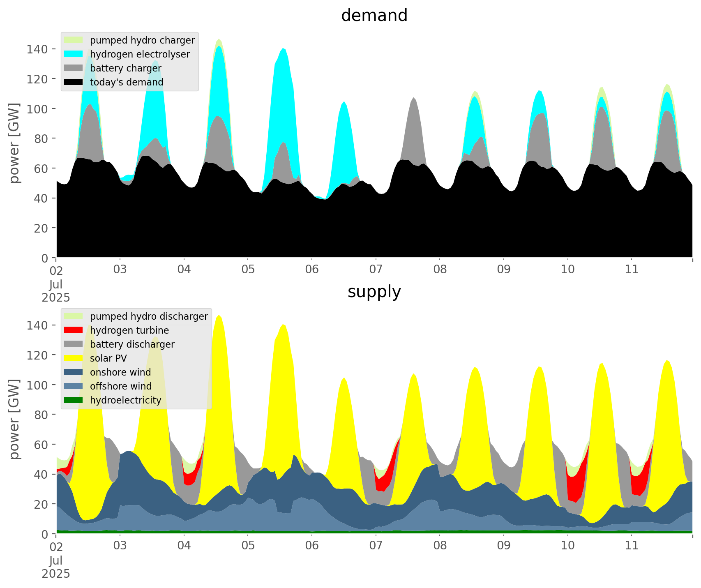
Task: Click the black today's demand legend swatch
Action: pyautogui.click(x=74, y=82)
